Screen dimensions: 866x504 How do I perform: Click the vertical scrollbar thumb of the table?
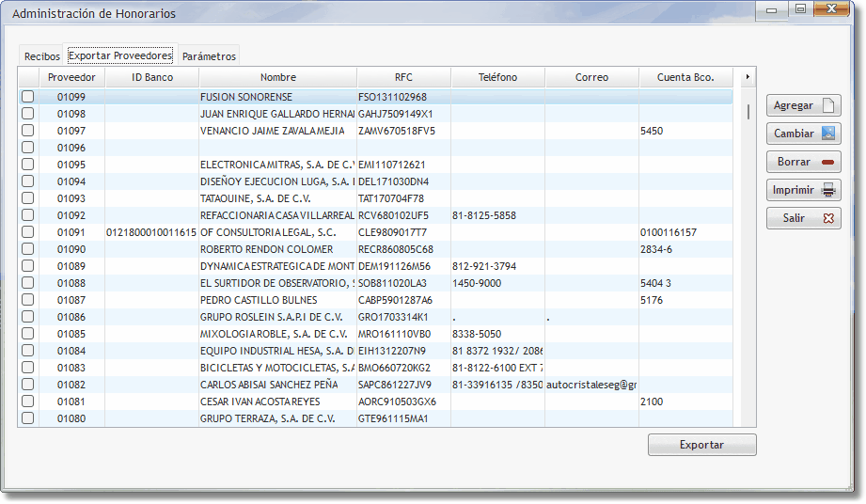pos(748,112)
